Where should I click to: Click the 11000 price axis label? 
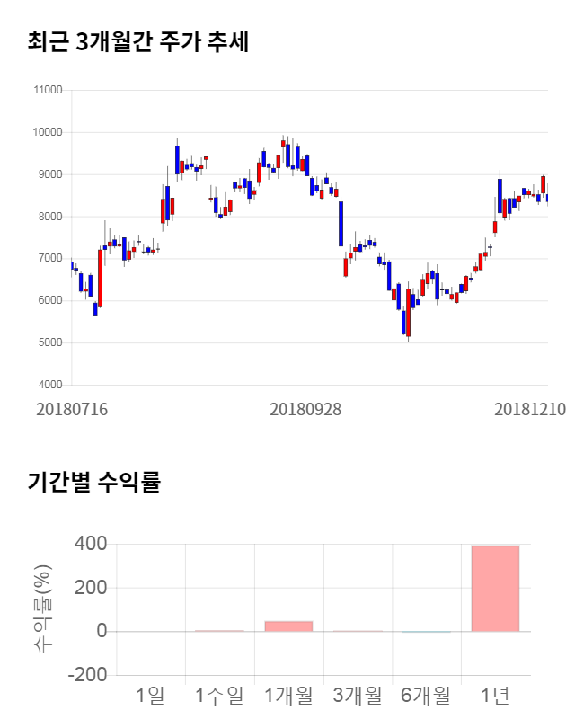(49, 90)
